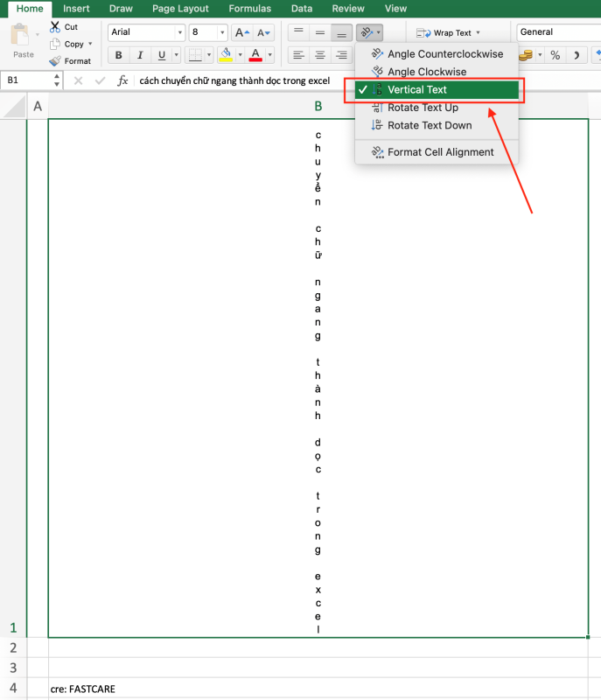
Task: Expand the currency format dropdown arrow
Action: pos(540,55)
